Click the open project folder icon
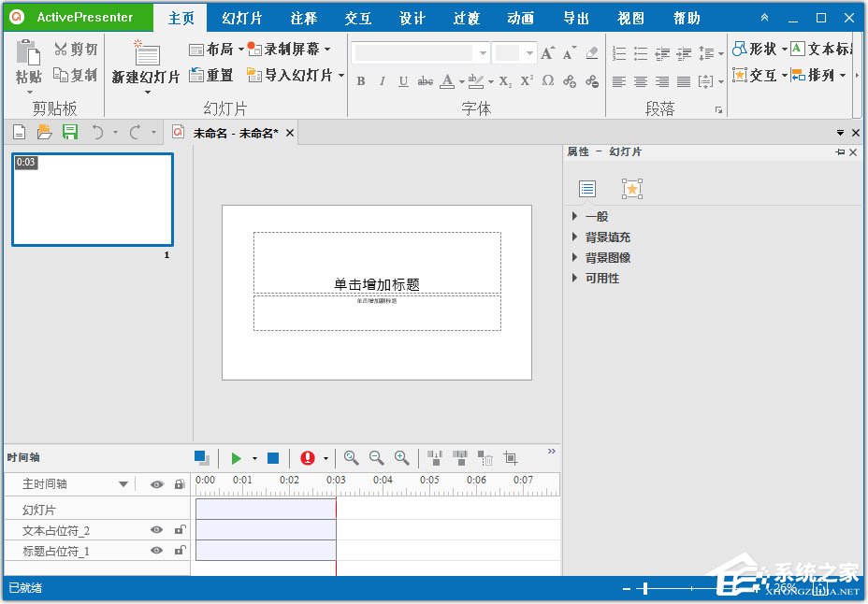Screen dimensions: 868x604 pos(44,132)
